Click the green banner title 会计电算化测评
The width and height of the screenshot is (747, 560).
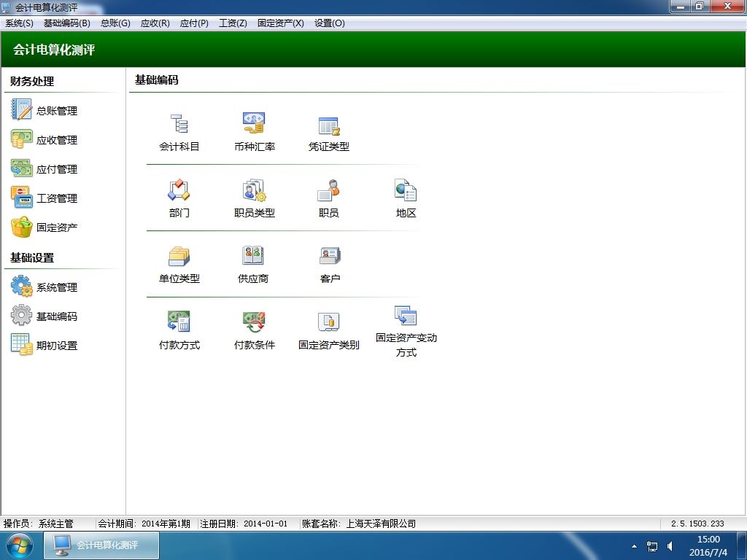point(54,50)
